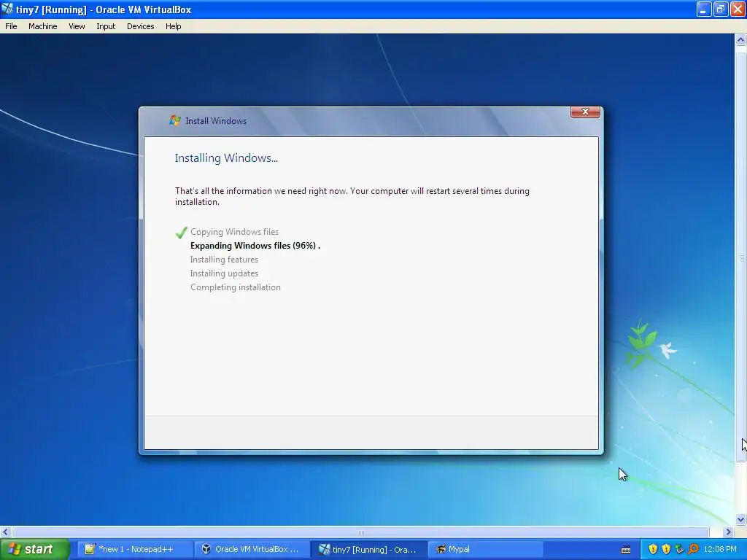Image resolution: width=747 pixels, height=560 pixels.
Task: Click the first yellow security shield tray icon
Action: click(653, 550)
